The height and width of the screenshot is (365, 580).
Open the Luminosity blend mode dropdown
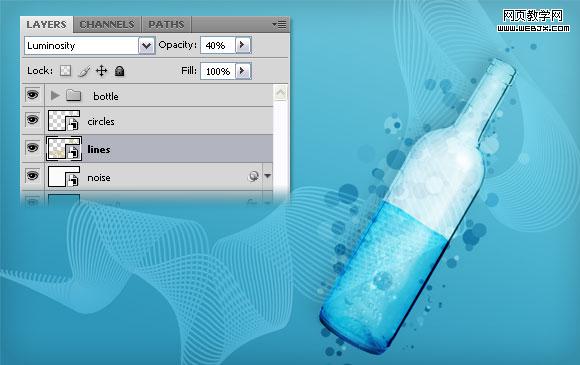pyautogui.click(x=146, y=46)
